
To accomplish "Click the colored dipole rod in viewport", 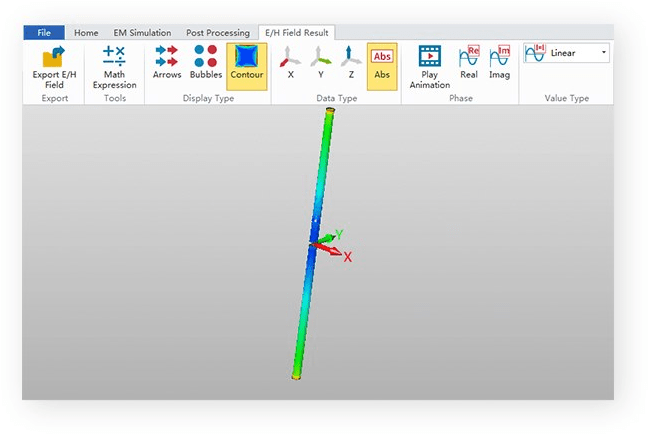I will point(313,243).
